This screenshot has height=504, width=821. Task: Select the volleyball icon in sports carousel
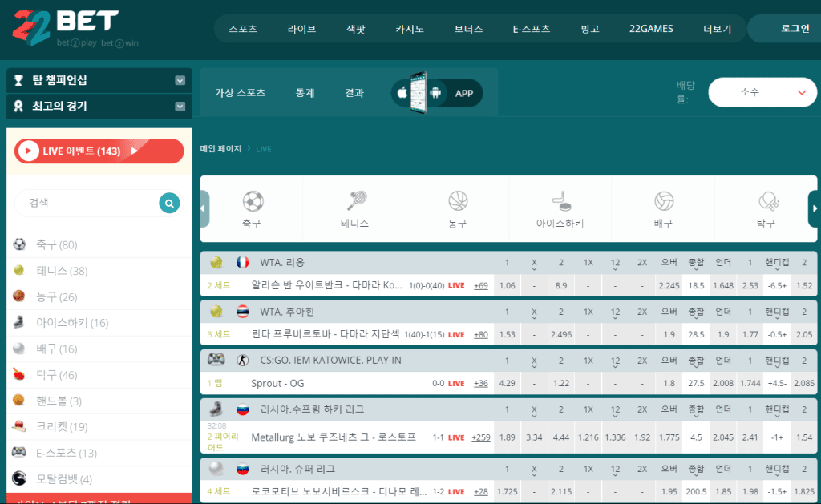(663, 200)
